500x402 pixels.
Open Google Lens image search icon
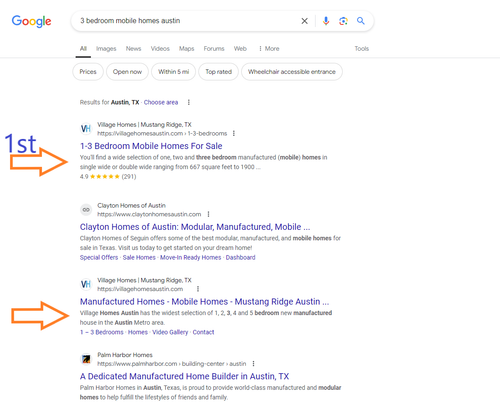[x=343, y=21]
